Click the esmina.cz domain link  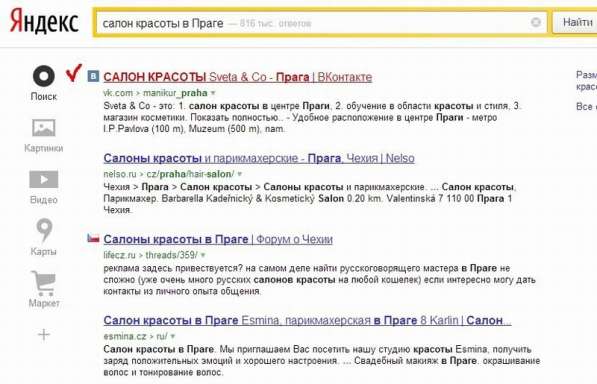[x=125, y=336]
